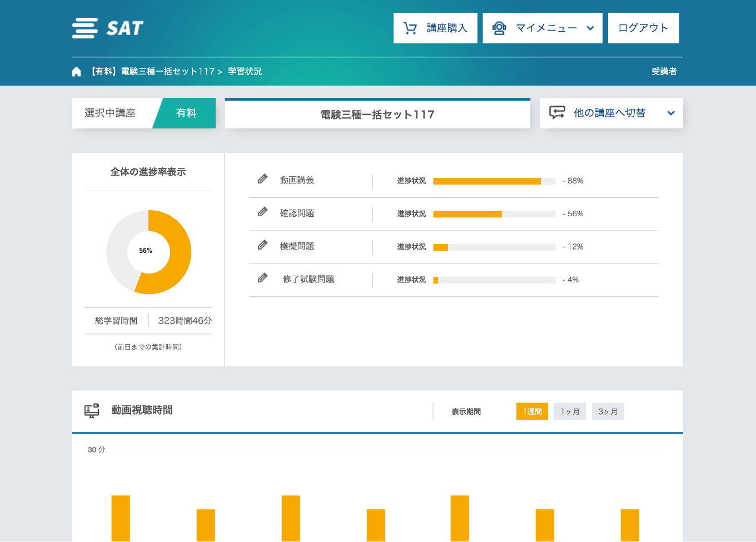Click the headset user icon for マイメニュー
The image size is (756, 542).
point(499,28)
